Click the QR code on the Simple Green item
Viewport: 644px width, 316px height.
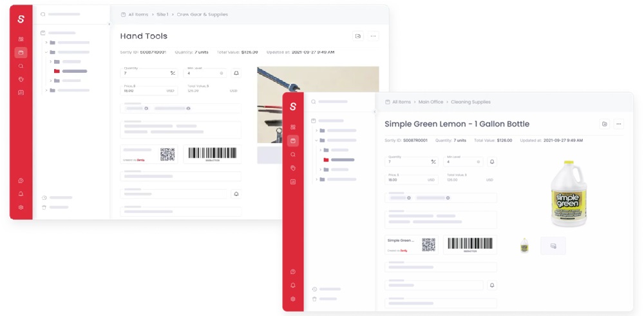[428, 244]
